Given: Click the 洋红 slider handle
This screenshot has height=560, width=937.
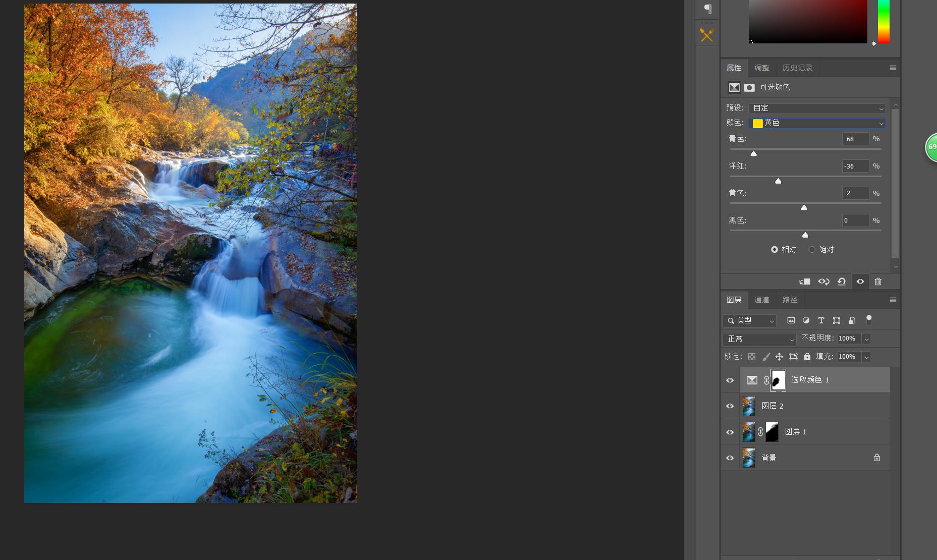Looking at the screenshot, I should [x=778, y=181].
